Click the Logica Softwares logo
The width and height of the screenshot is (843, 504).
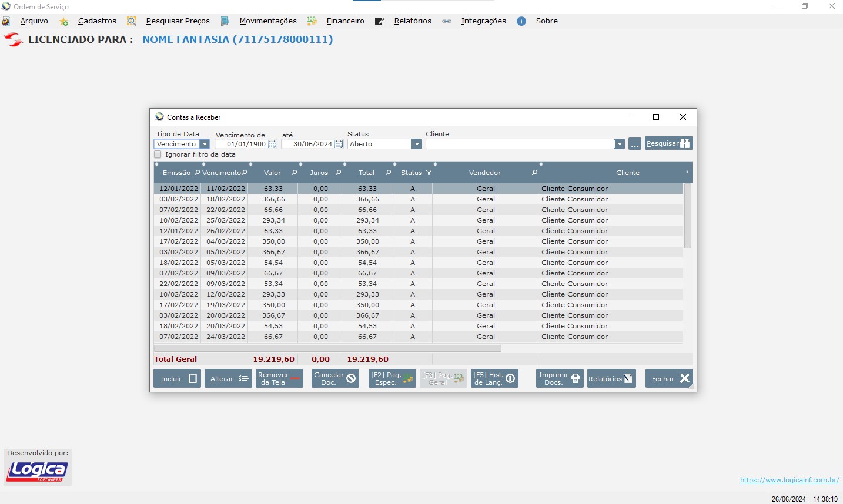37,471
